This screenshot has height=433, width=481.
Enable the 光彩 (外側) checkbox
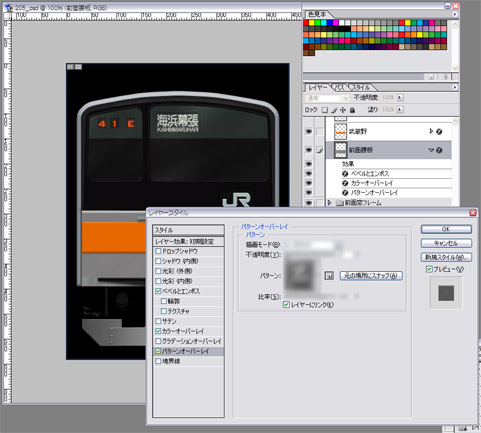(x=158, y=271)
